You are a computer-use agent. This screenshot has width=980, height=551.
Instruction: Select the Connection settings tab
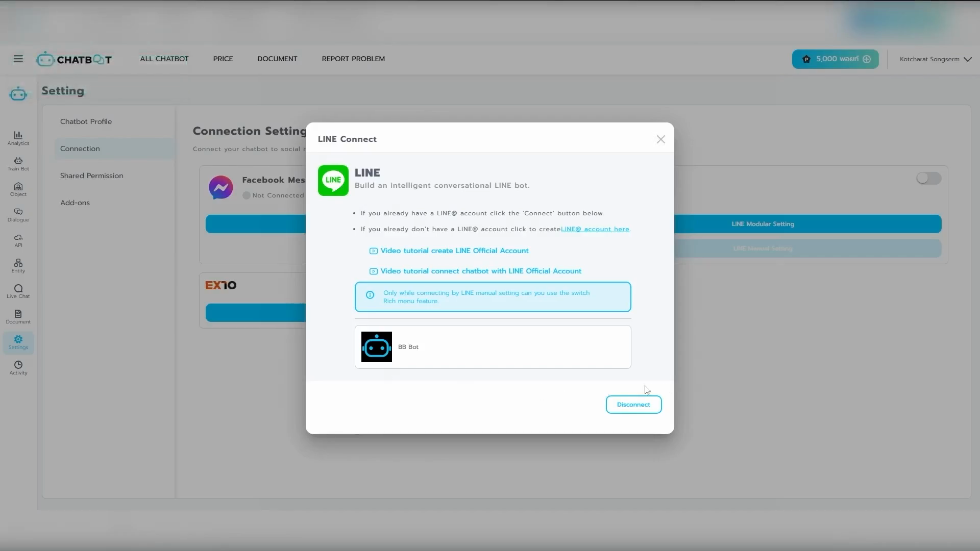pyautogui.click(x=114, y=148)
